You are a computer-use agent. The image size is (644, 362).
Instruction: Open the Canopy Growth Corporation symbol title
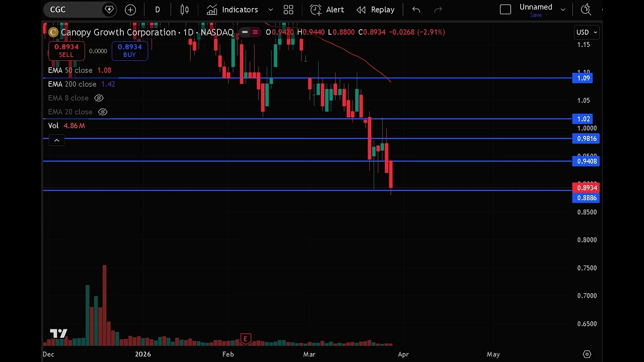point(118,32)
